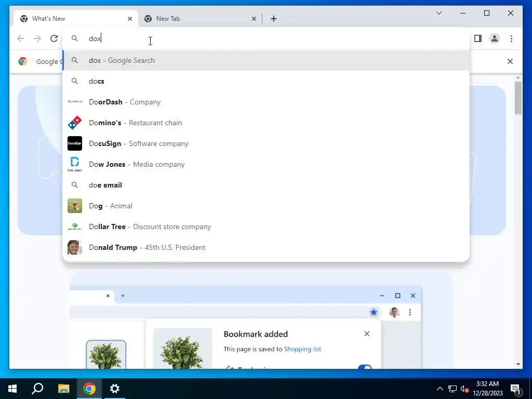
Task: Select the 'dox - Google Search' suggestion
Action: coord(266,60)
